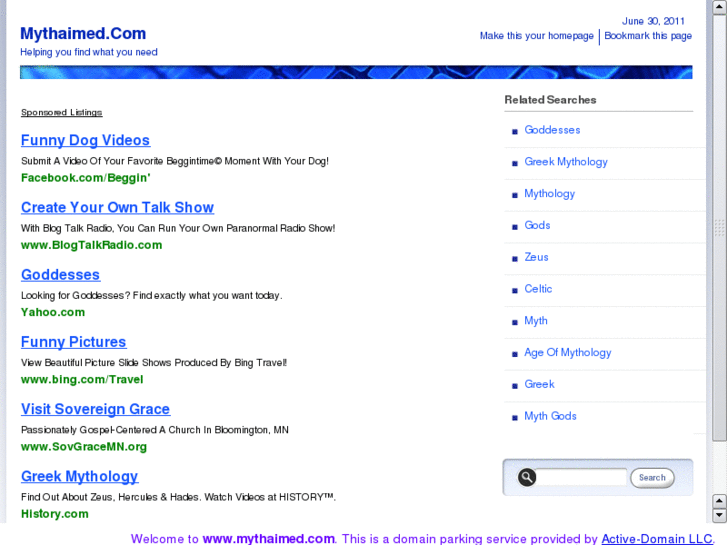Click the 'View Beautiful Picture Slide Shows' description
This screenshot has width=727, height=545.
click(154, 363)
